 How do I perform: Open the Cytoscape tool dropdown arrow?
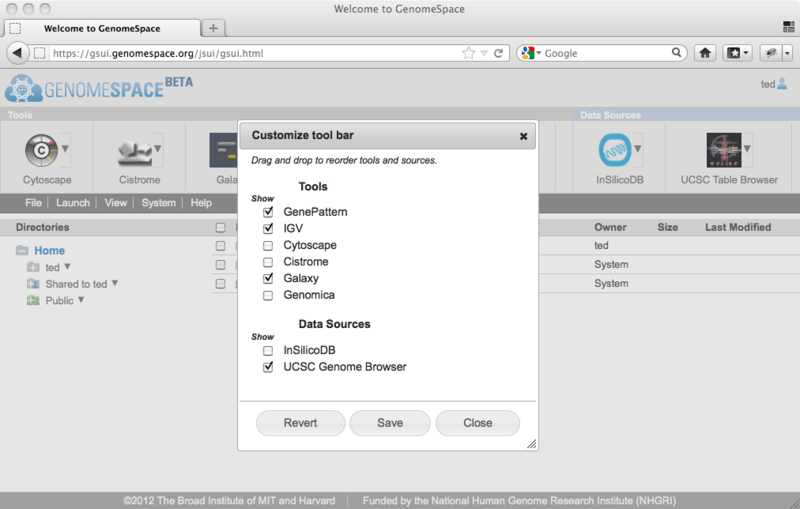click(65, 149)
